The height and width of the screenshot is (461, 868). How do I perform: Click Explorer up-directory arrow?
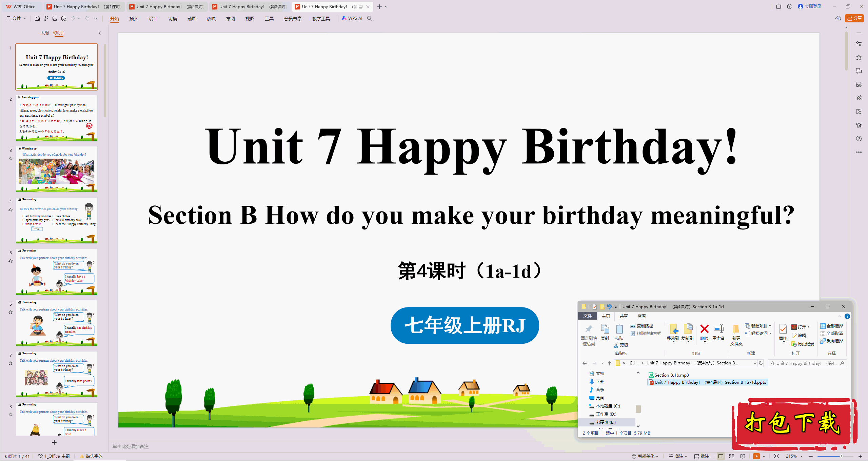[x=610, y=363]
